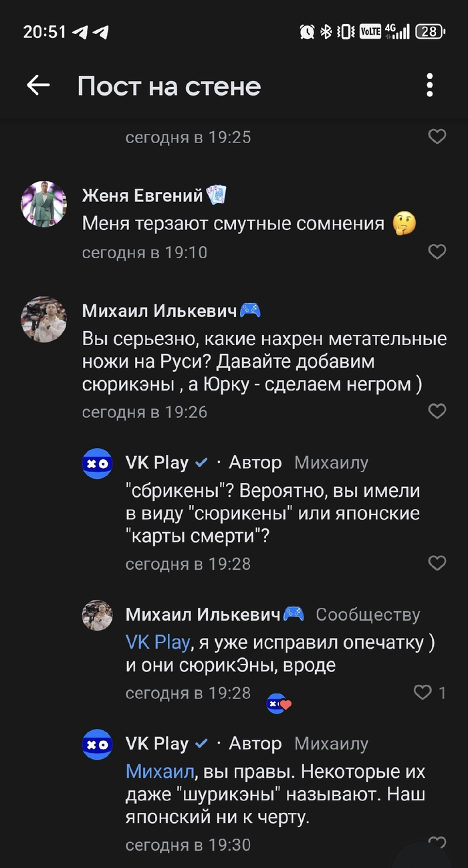Open Женя Евгений's profile picture

[x=44, y=204]
